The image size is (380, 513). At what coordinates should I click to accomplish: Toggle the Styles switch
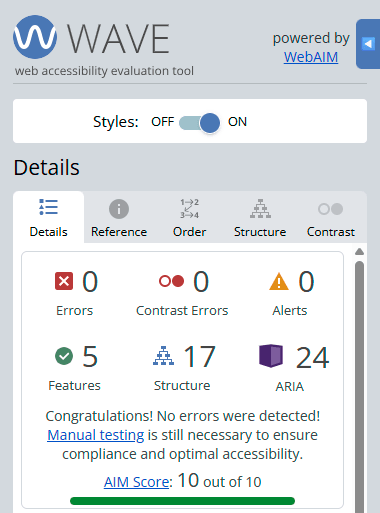pos(199,122)
